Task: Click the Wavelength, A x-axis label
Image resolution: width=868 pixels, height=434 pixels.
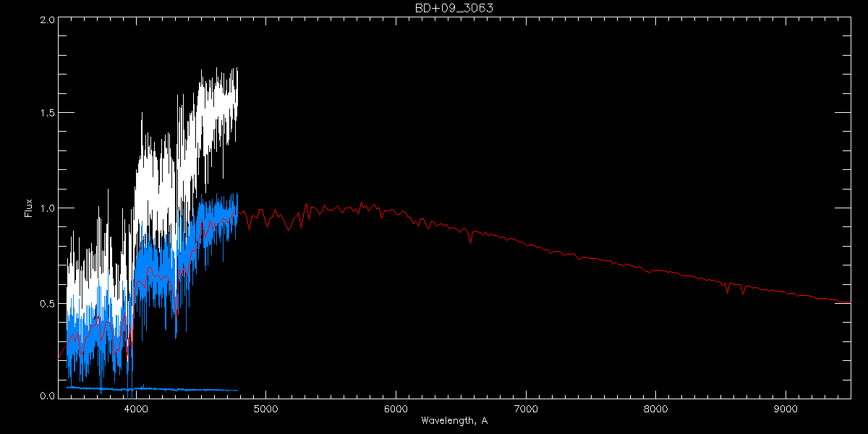Action: (x=454, y=420)
